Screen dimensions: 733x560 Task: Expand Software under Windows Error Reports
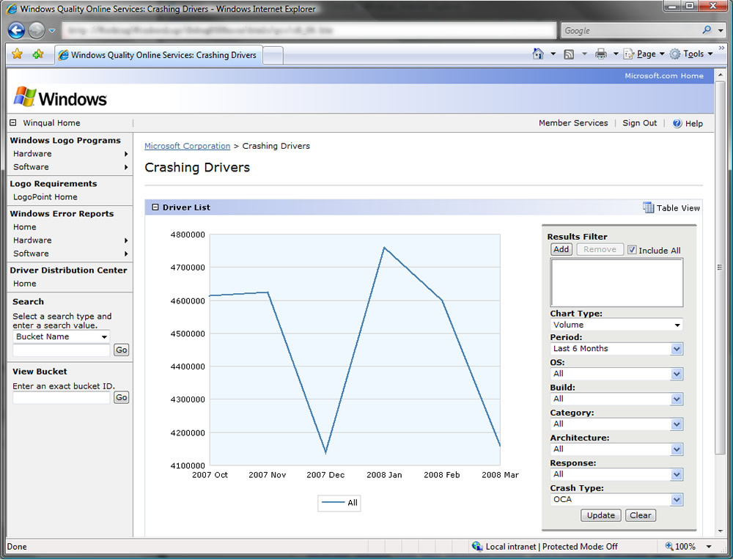70,254
